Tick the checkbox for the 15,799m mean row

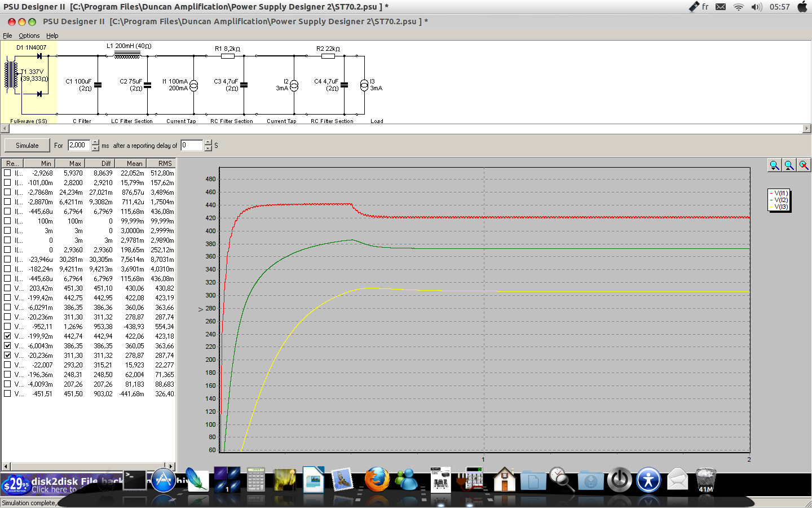pyautogui.click(x=7, y=183)
